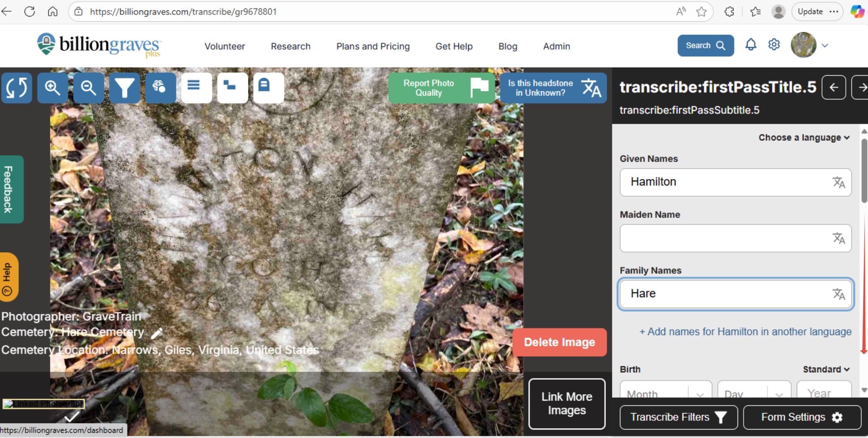Open the Plans and Pricing menu item
The height and width of the screenshot is (438, 868).
pyautogui.click(x=373, y=46)
